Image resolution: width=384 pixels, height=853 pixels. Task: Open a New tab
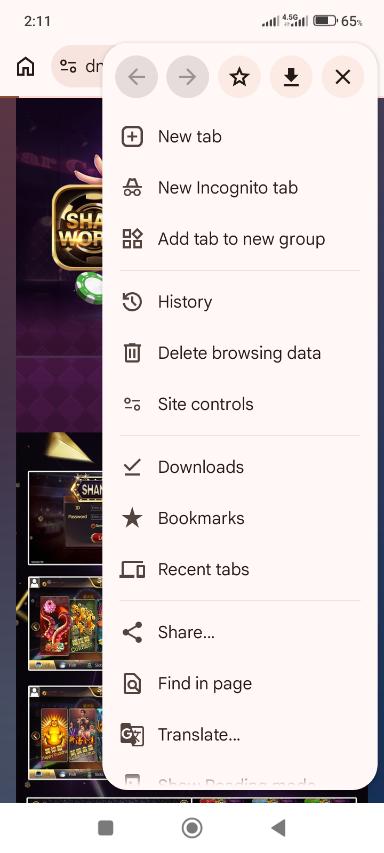(x=239, y=137)
